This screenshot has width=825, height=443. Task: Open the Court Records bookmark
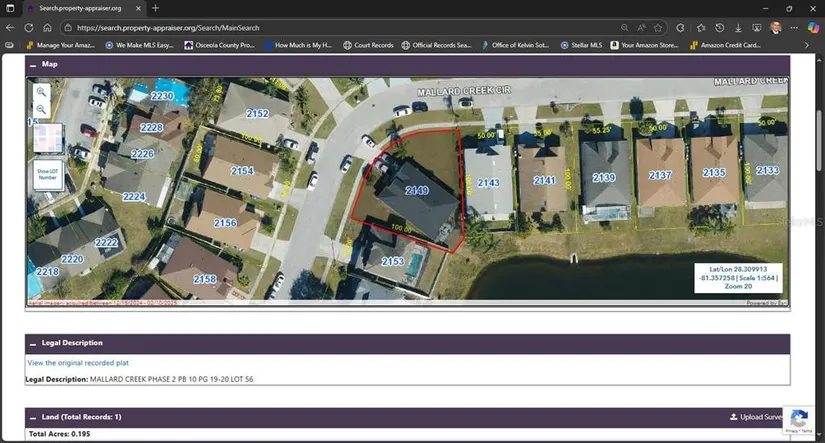pyautogui.click(x=368, y=45)
